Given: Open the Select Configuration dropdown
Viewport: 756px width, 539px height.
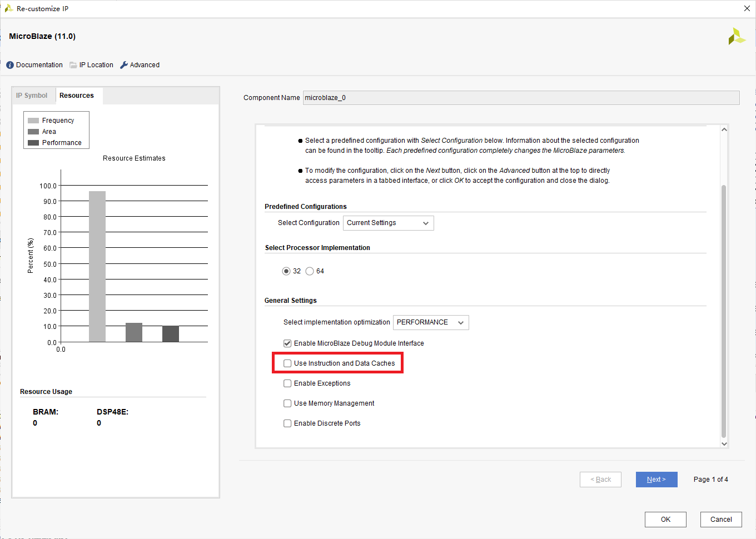Looking at the screenshot, I should (388, 223).
